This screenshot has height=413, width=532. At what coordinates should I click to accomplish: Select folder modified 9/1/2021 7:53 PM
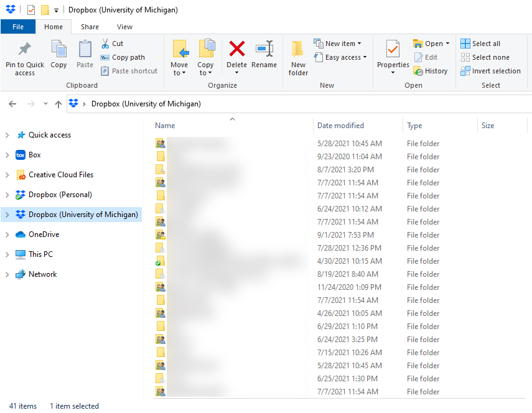point(338,235)
